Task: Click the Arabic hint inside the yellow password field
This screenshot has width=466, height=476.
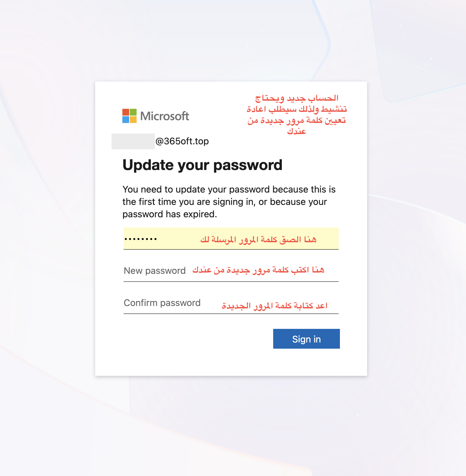Action: [258, 240]
